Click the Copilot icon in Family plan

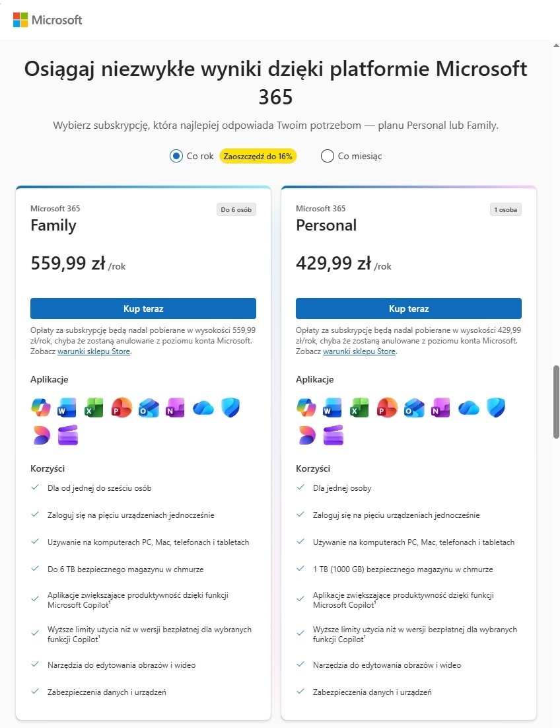point(41,408)
